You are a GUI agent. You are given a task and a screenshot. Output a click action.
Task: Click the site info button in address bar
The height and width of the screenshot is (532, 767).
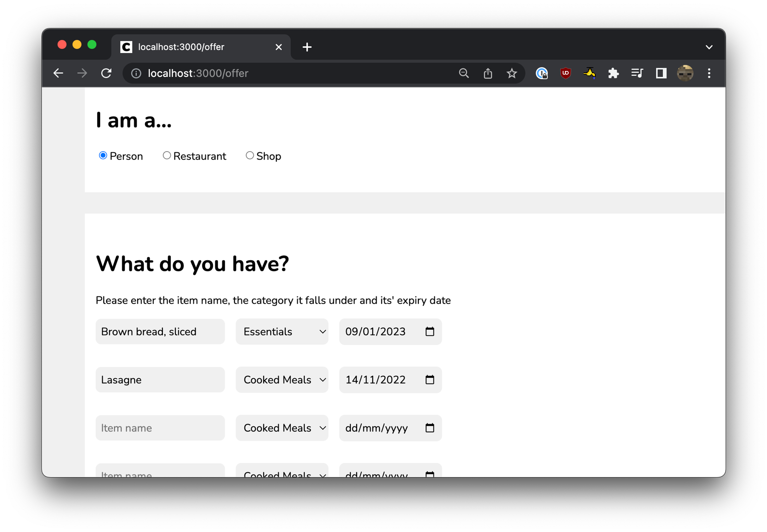pyautogui.click(x=136, y=73)
